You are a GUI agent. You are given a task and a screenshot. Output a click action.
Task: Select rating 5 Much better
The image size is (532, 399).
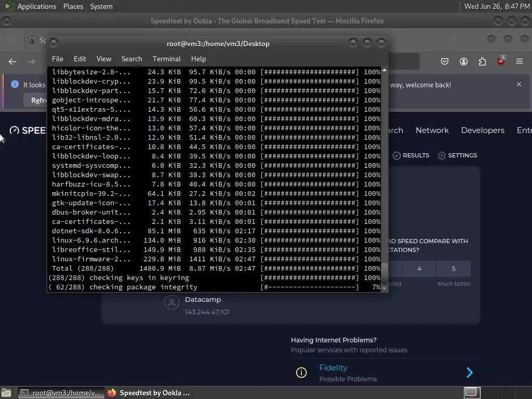tap(453, 269)
